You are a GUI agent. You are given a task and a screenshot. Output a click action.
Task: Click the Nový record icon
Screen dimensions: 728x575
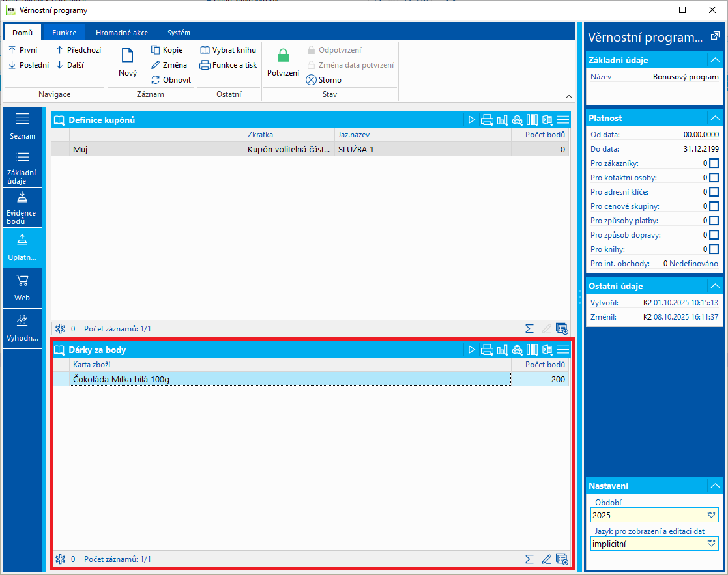[x=128, y=55]
